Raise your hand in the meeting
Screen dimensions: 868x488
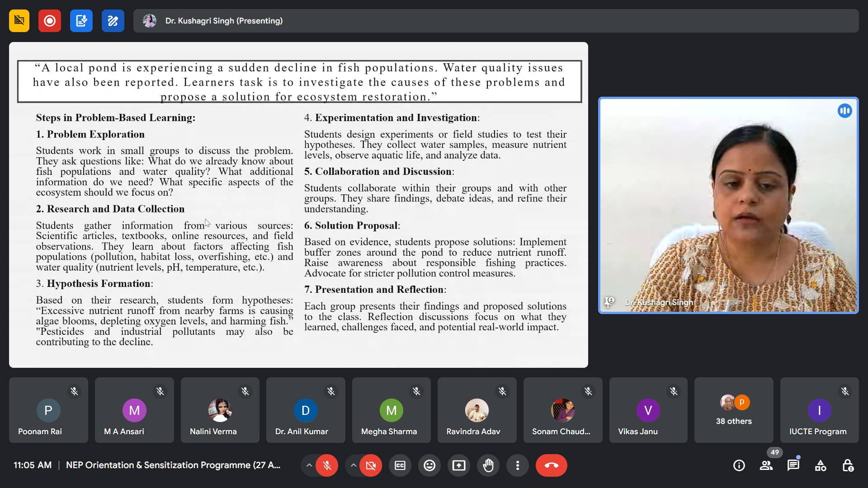(488, 465)
